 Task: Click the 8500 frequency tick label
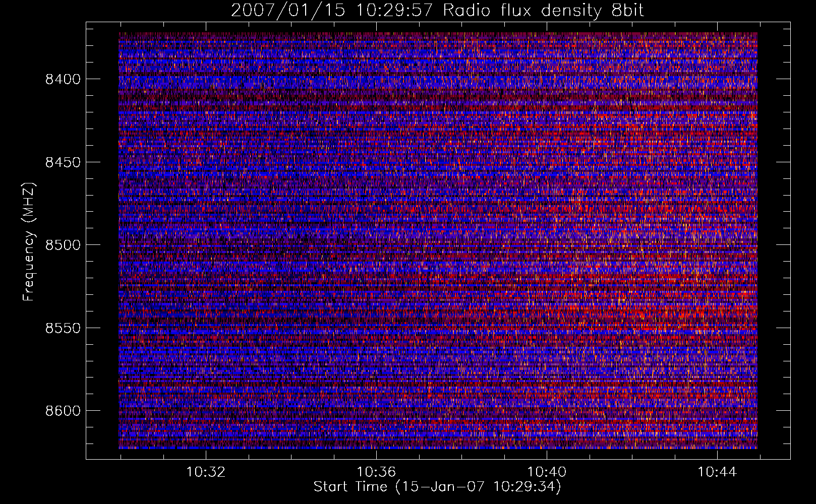(63, 245)
